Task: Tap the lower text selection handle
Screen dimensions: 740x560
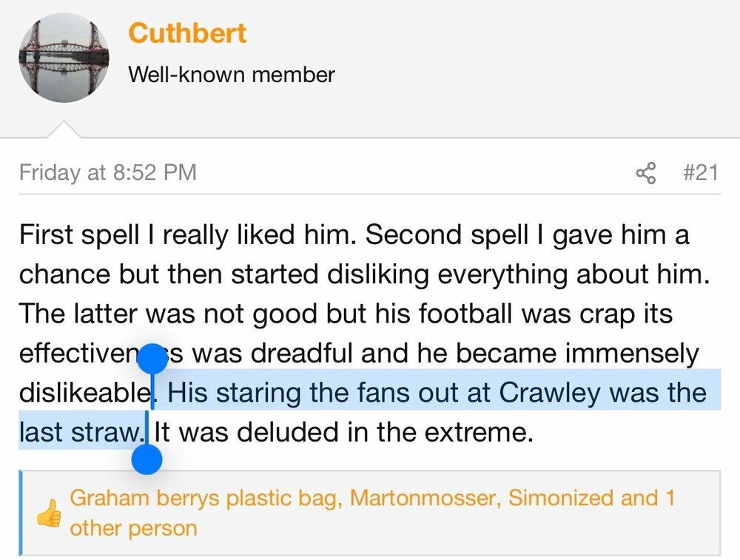Action: 147,459
